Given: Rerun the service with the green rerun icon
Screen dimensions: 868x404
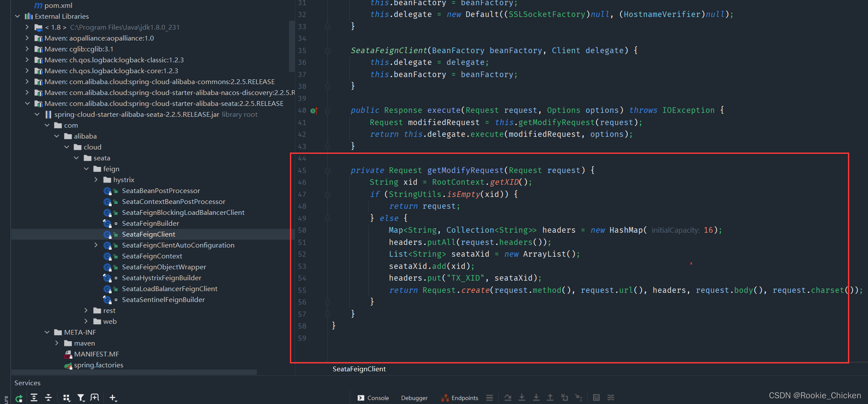Looking at the screenshot, I should (19, 398).
